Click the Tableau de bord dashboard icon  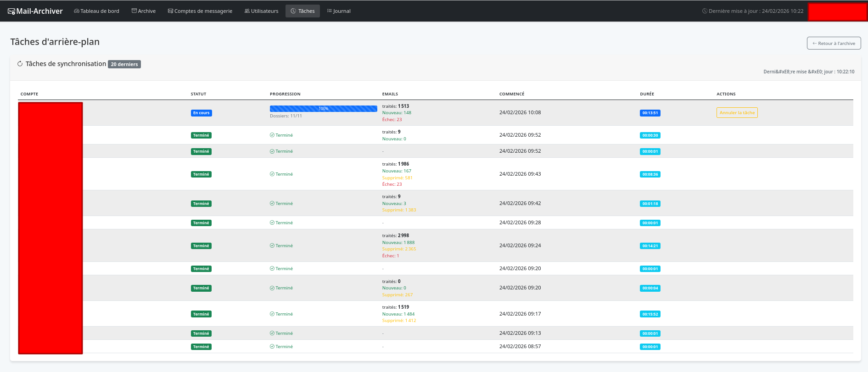click(x=77, y=11)
